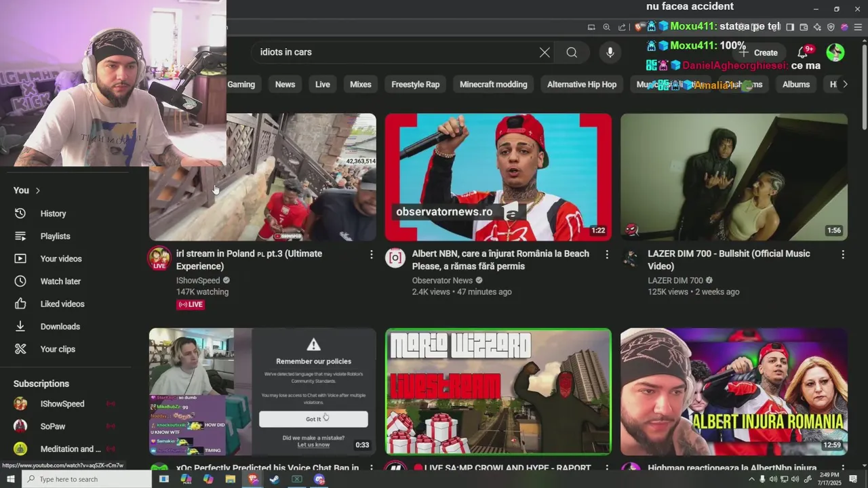
Task: Open the browser hamburger menu
Action: (x=858, y=27)
